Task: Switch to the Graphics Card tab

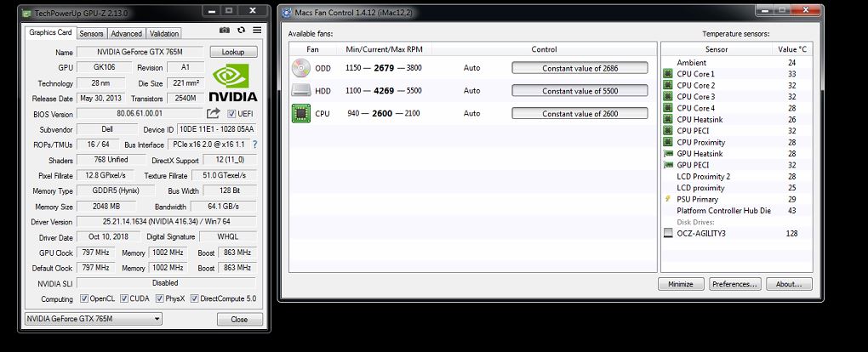Action: pyautogui.click(x=50, y=32)
